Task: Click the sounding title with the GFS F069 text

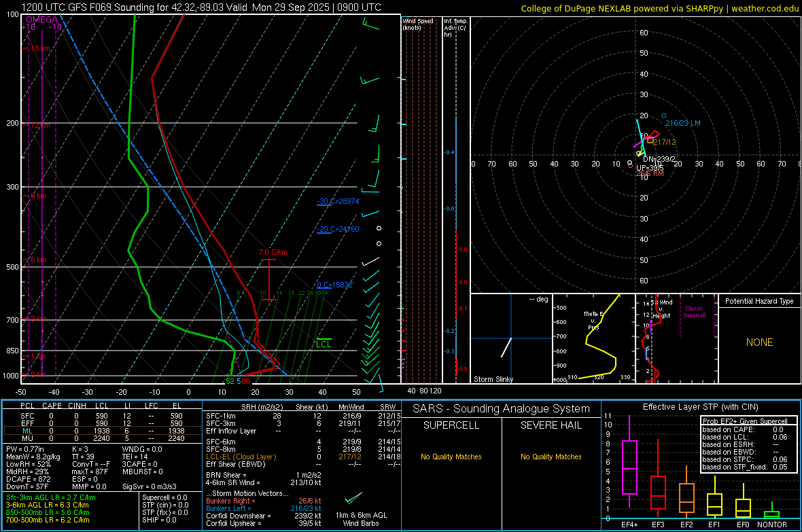Action: coord(202,7)
